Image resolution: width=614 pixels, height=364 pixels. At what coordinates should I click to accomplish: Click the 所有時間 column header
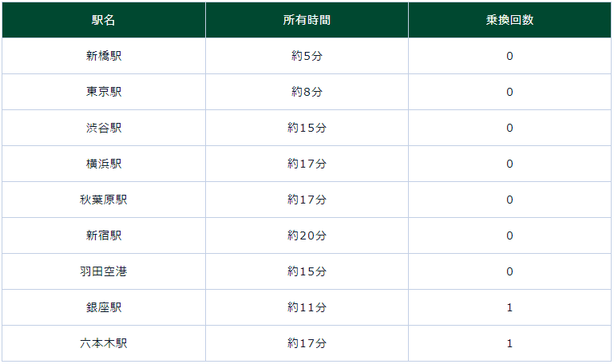tap(307, 20)
